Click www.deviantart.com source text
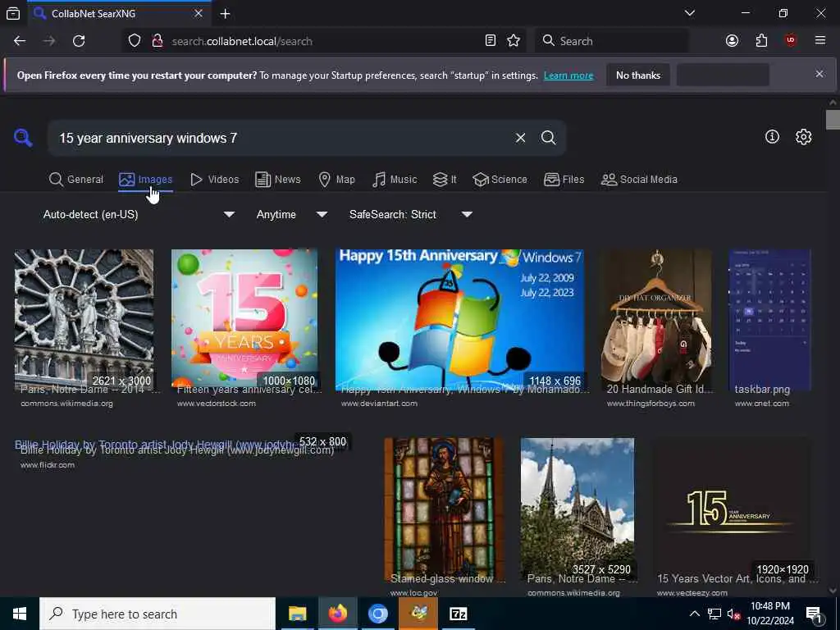840x630 pixels. click(379, 404)
